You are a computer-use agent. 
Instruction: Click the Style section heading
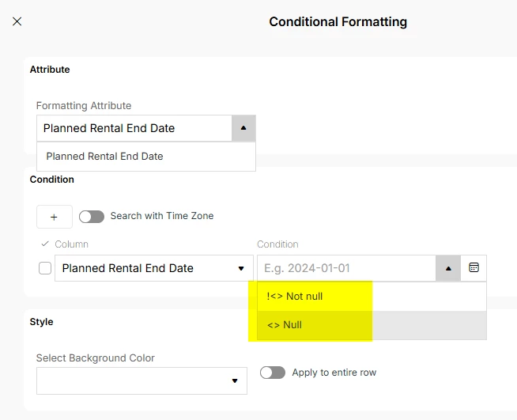(x=41, y=322)
